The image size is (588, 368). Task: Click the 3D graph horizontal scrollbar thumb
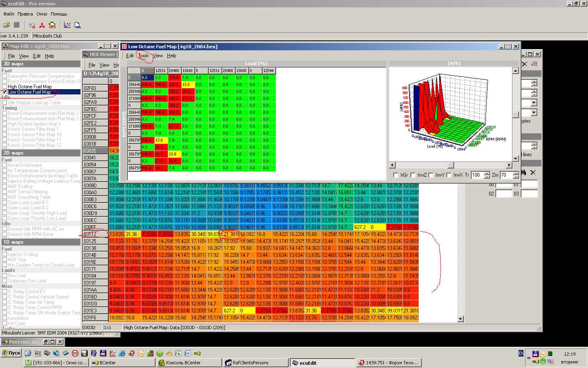(x=451, y=165)
